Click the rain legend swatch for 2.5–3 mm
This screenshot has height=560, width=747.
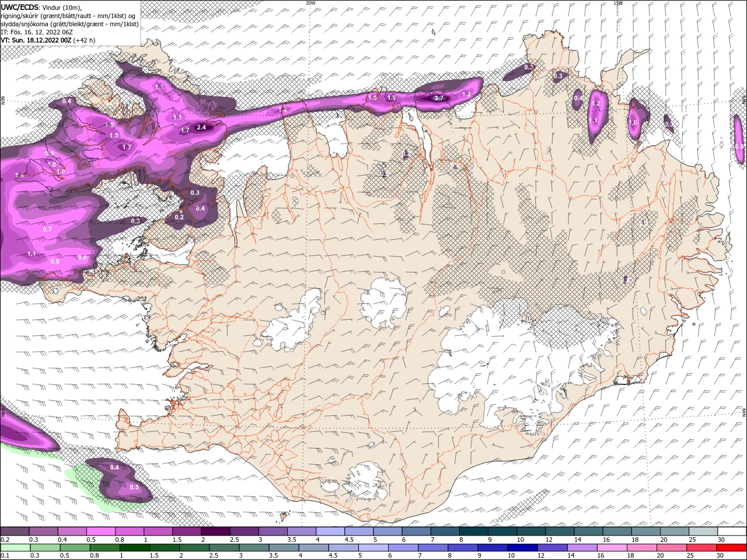[224, 547]
